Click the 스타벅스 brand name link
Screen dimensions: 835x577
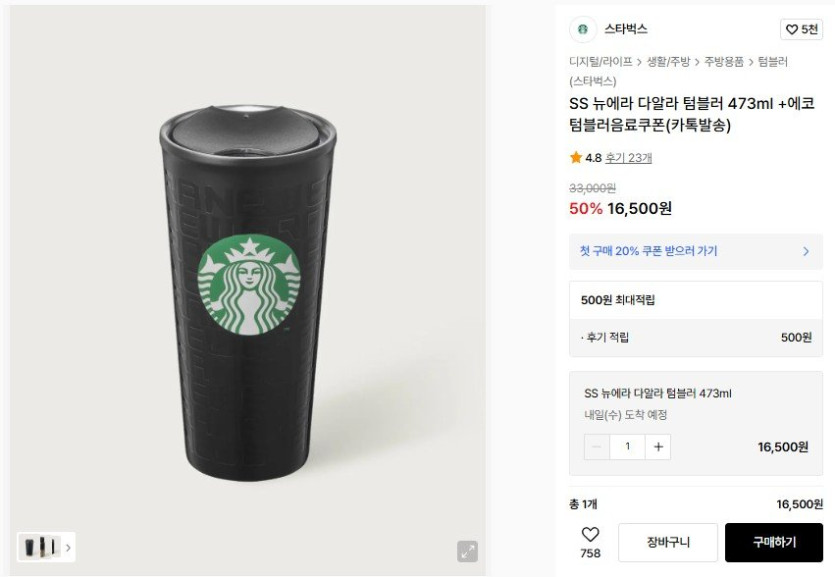625,29
